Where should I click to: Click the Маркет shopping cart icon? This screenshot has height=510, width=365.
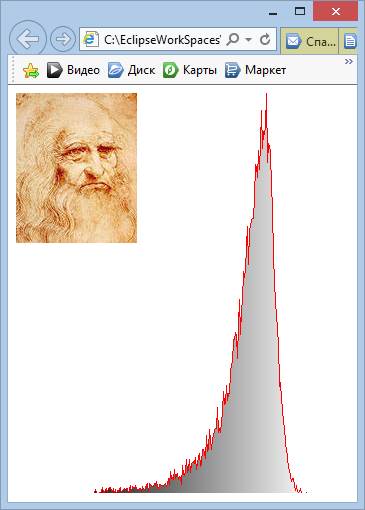tap(232, 70)
